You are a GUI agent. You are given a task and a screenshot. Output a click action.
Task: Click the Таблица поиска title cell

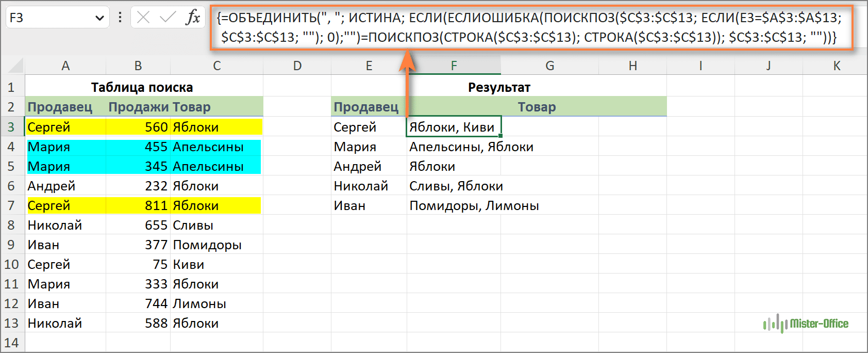[142, 87]
